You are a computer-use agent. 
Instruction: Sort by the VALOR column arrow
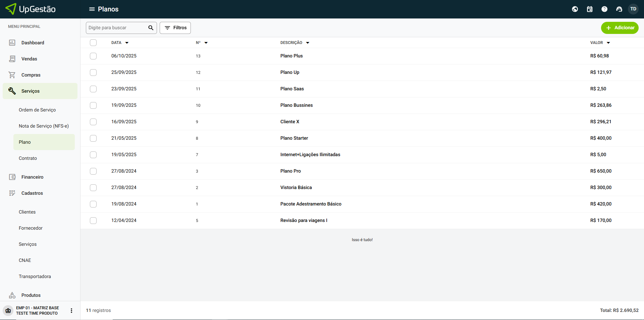608,43
